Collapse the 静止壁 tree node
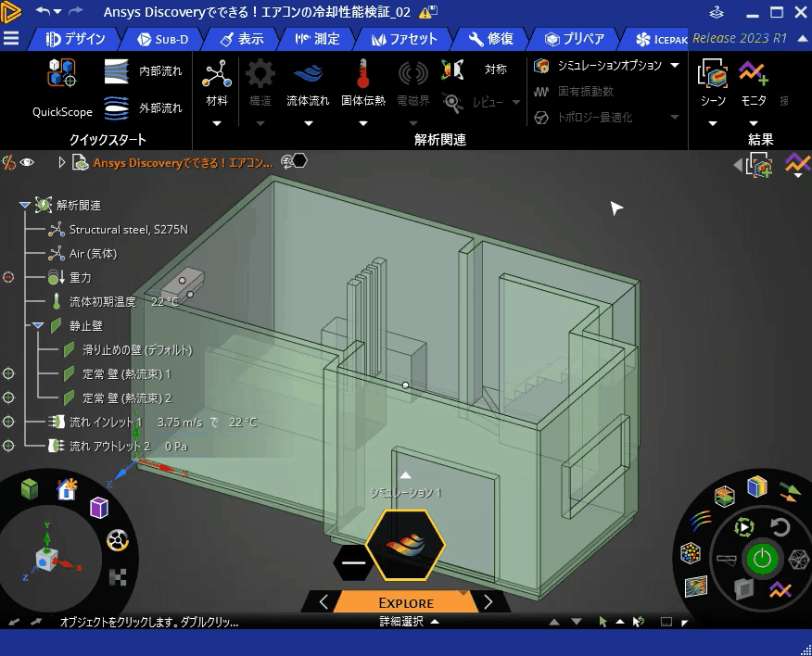This screenshot has height=656, width=812. (x=37, y=325)
